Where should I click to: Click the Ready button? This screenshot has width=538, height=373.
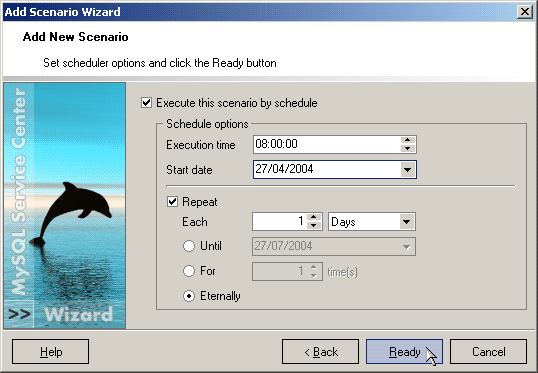(405, 351)
